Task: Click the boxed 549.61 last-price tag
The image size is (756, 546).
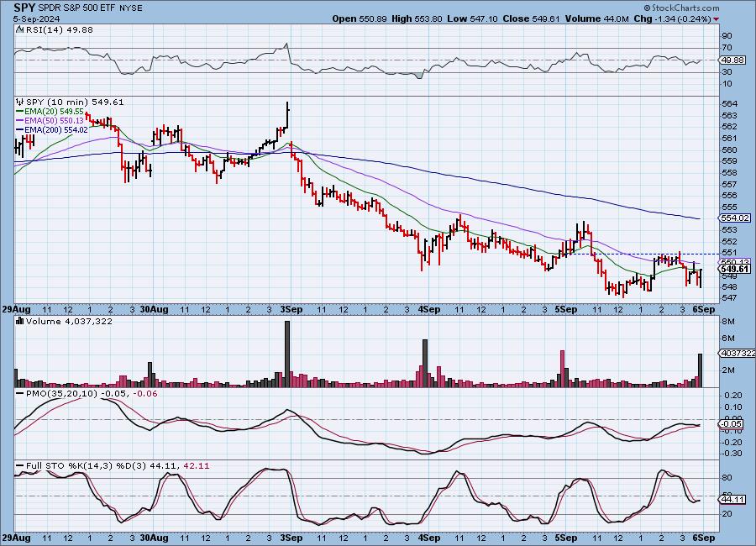Action: point(734,269)
